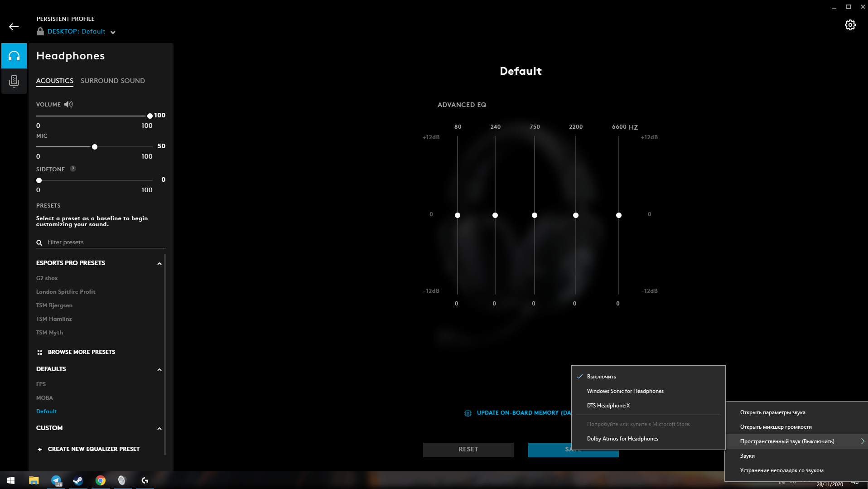This screenshot has height=489, width=868.
Task: Select the Headphones sidebar icon
Action: point(14,56)
